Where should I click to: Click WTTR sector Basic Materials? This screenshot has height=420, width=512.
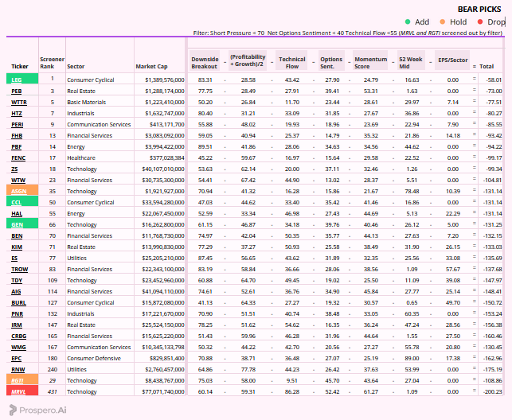coord(86,102)
